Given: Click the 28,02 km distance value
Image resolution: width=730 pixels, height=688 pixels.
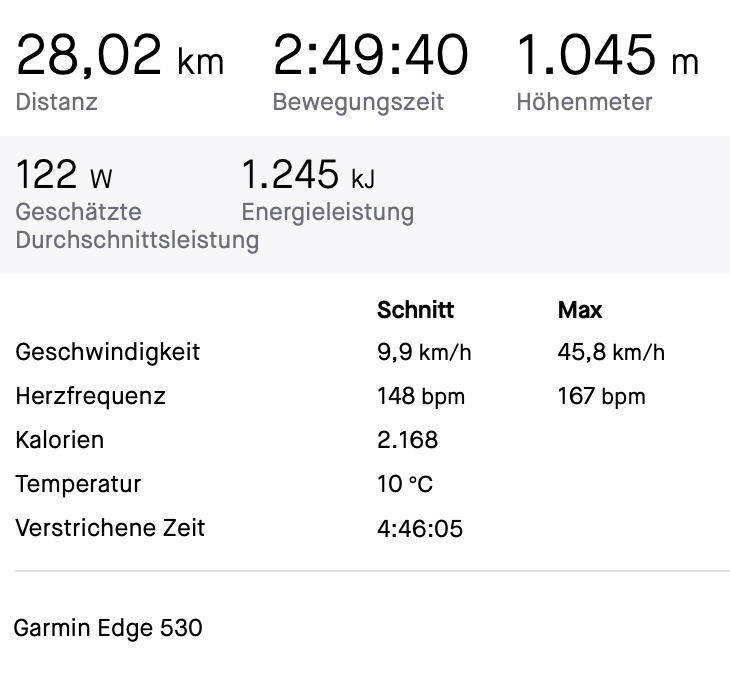Looking at the screenshot, I should click(x=120, y=57).
